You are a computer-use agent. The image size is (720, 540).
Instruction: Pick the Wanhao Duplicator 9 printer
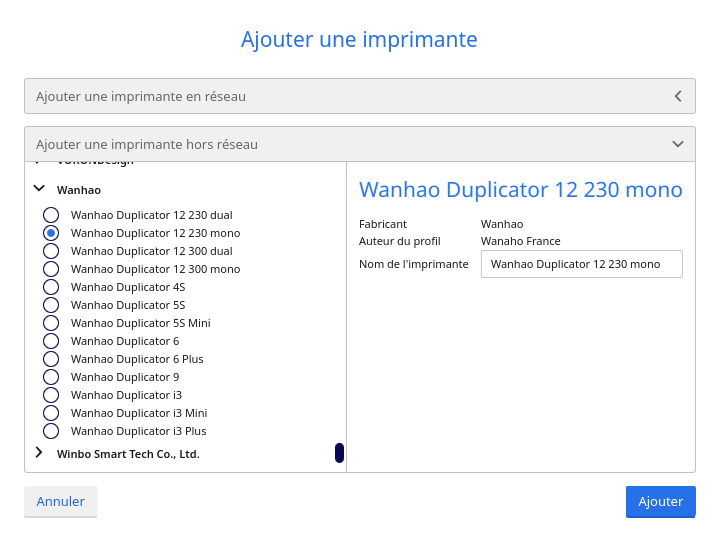[x=51, y=377]
